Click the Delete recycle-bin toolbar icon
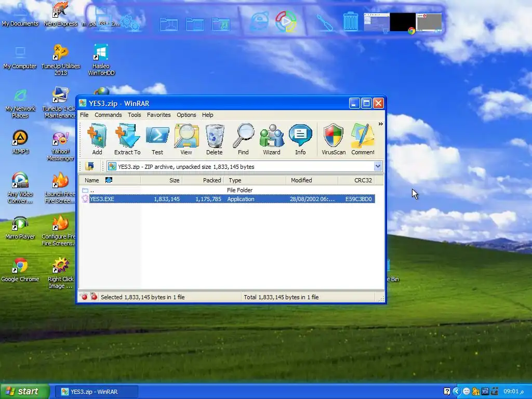The height and width of the screenshot is (399, 532). coord(215,139)
